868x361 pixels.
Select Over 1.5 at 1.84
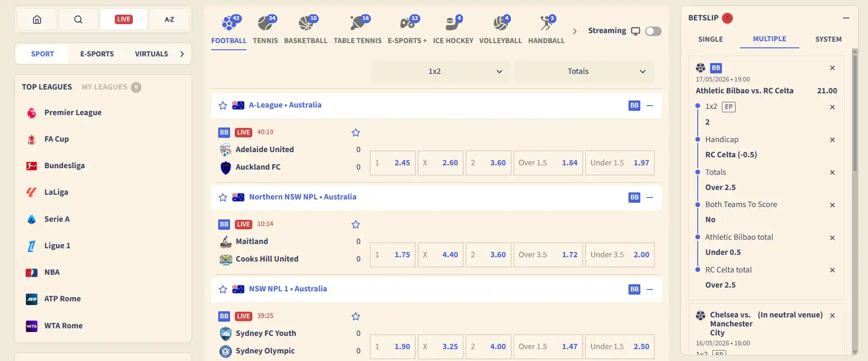coord(548,163)
